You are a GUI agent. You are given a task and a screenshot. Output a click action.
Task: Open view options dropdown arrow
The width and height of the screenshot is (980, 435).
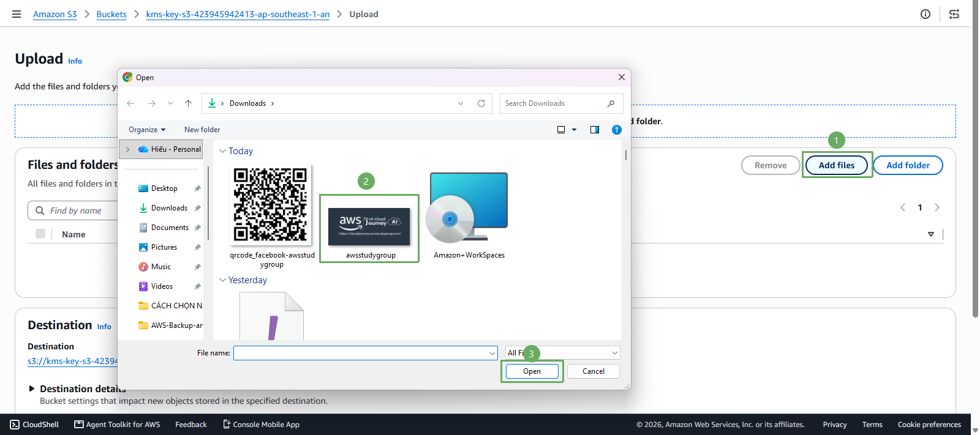tap(574, 130)
